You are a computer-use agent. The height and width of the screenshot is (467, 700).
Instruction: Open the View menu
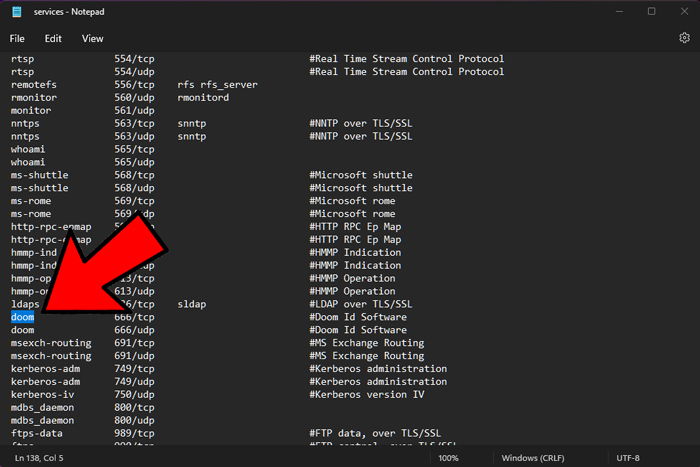(92, 39)
